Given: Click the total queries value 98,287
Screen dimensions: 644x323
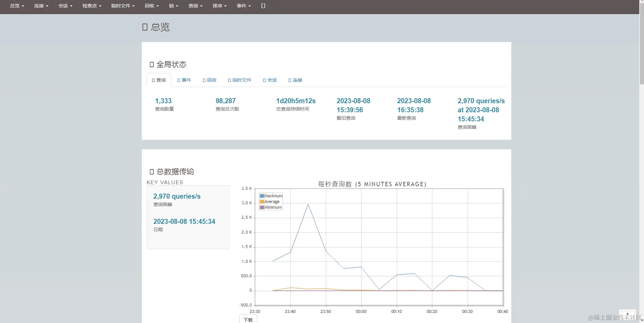Looking at the screenshot, I should pyautogui.click(x=225, y=101).
